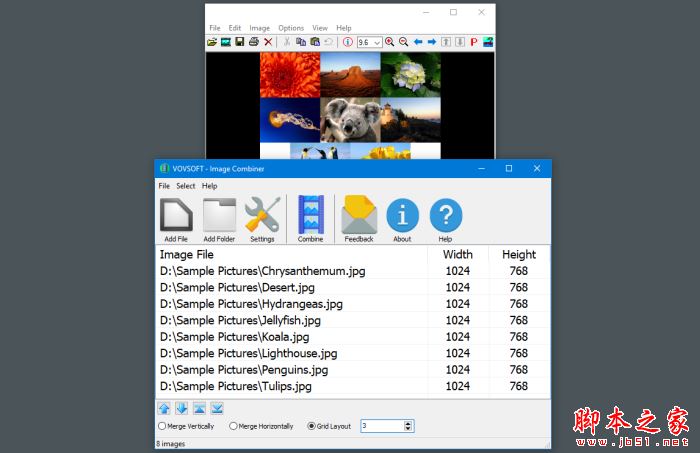Image resolution: width=700 pixels, height=453 pixels.
Task: Click the Add File icon
Action: (x=176, y=215)
